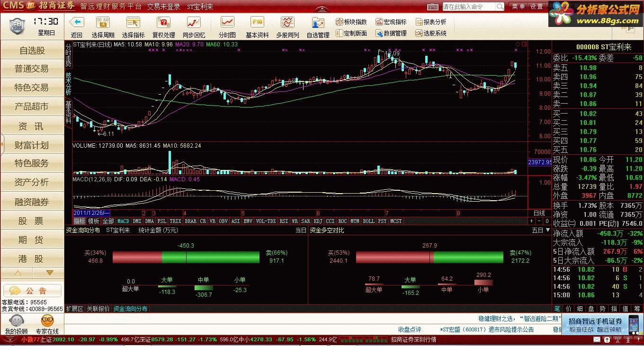Open 资讯 sidebar item
Image resolution: width=644 pixels, height=346 pixels.
[32, 126]
